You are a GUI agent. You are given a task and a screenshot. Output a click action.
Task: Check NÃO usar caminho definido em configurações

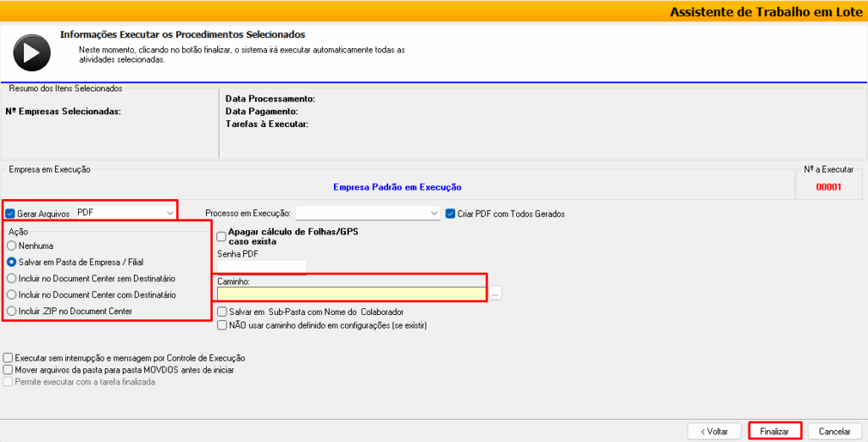click(222, 324)
